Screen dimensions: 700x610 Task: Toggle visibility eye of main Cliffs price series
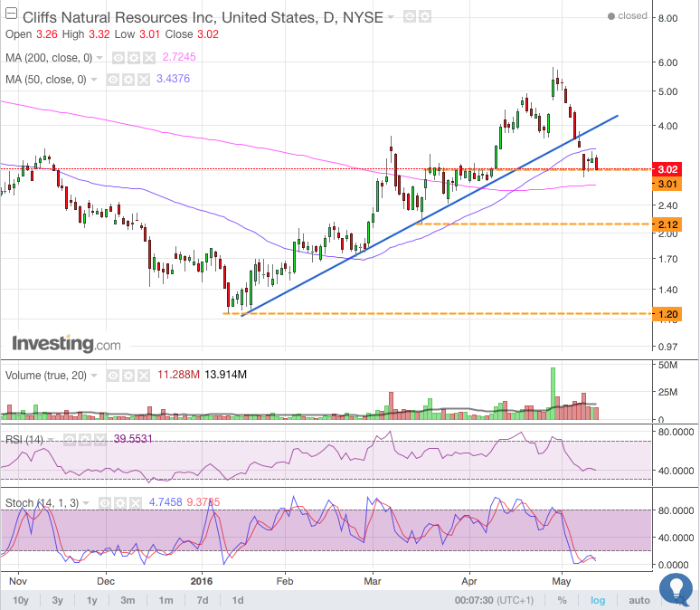[x=410, y=17]
